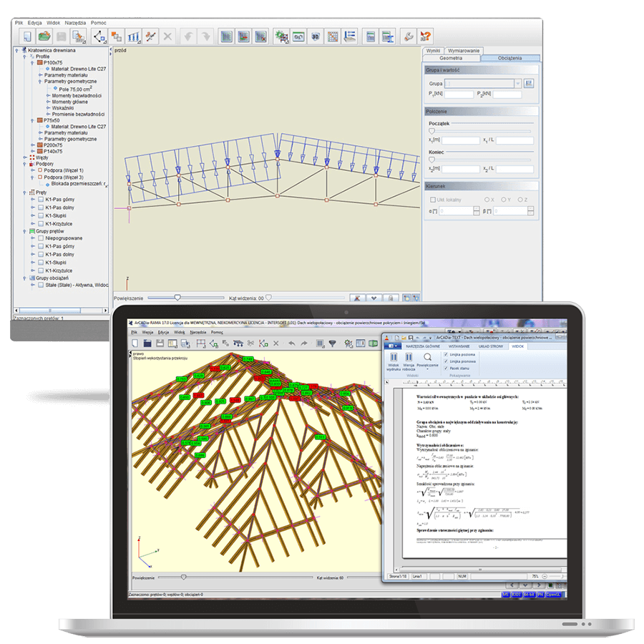The width and height of the screenshot is (644, 644).
Task: Click the first blue column-grid icon
Action: (x=226, y=36)
